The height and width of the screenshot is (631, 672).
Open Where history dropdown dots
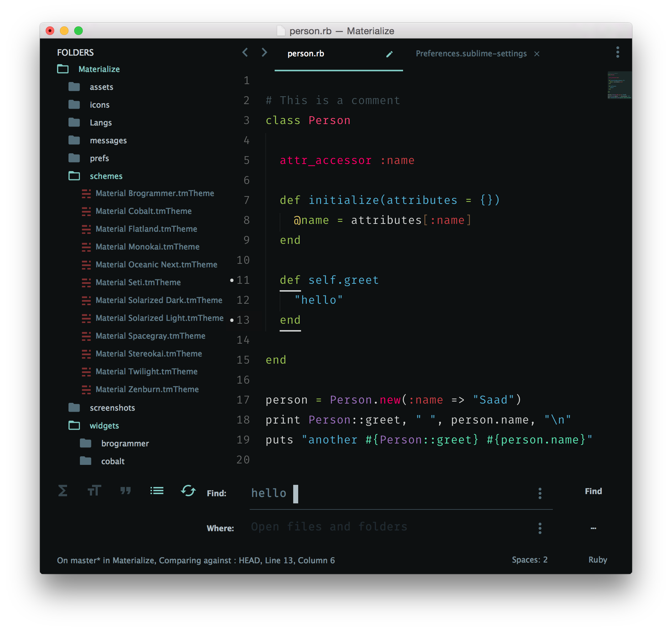(540, 528)
